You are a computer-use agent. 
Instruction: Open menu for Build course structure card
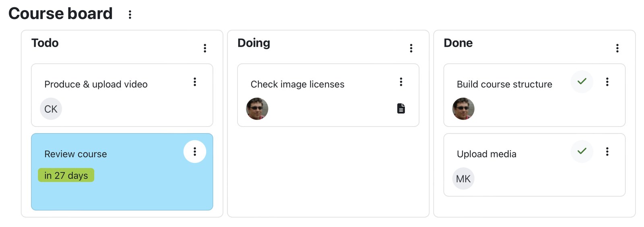[607, 82]
